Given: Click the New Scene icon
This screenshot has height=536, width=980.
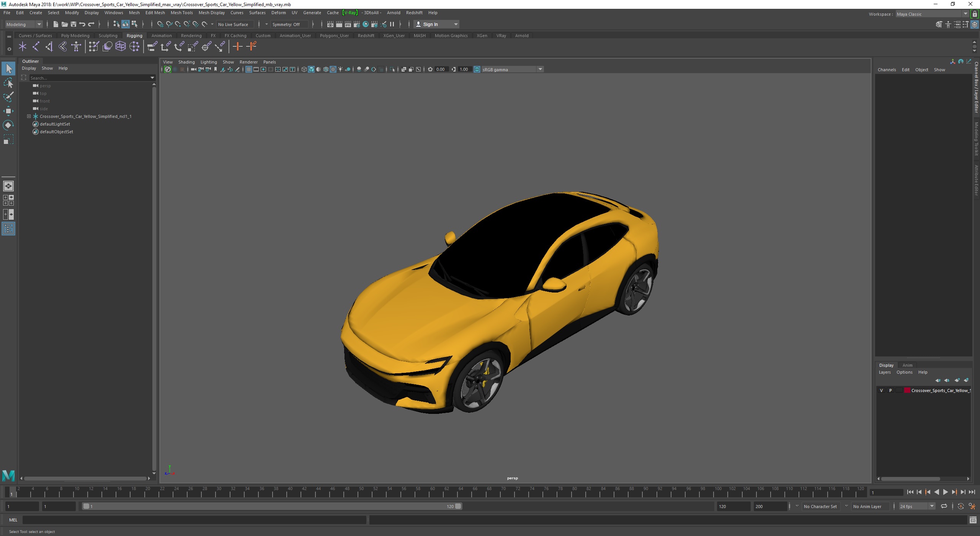Looking at the screenshot, I should [x=56, y=24].
